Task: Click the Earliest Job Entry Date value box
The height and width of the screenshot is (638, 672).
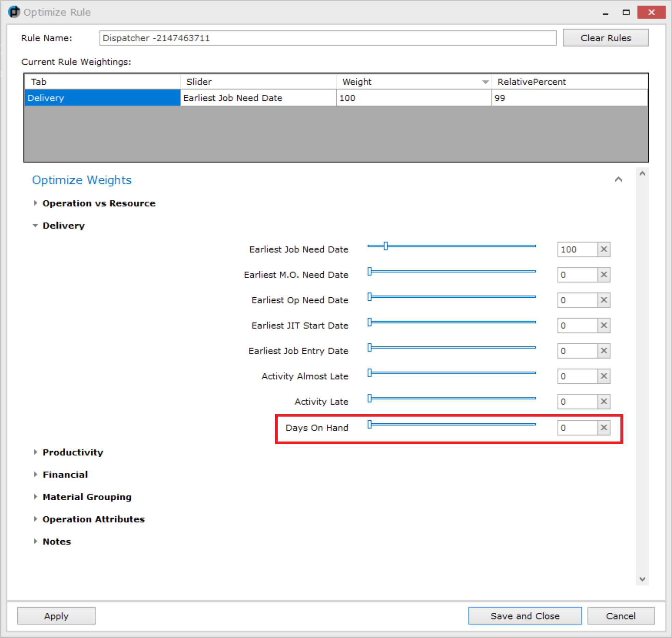Action: pos(578,350)
